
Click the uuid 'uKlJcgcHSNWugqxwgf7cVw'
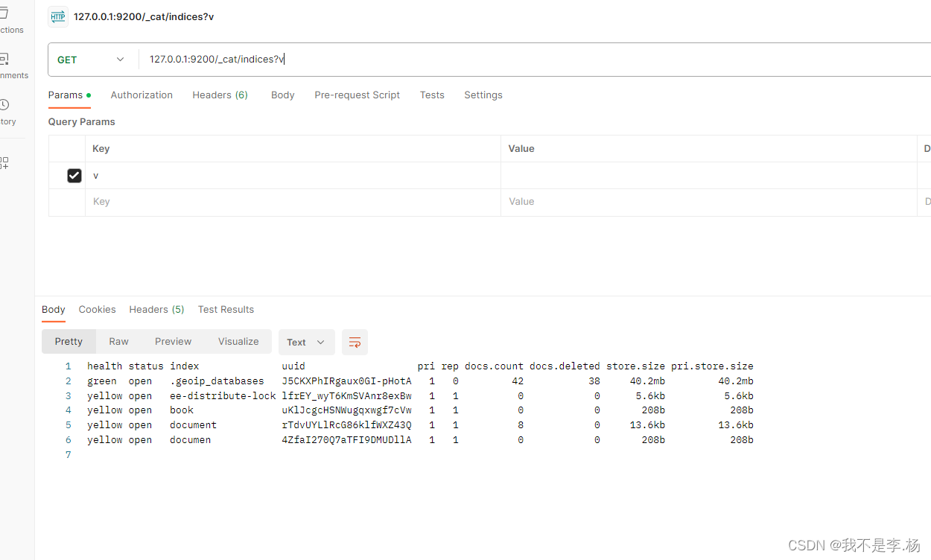click(346, 410)
